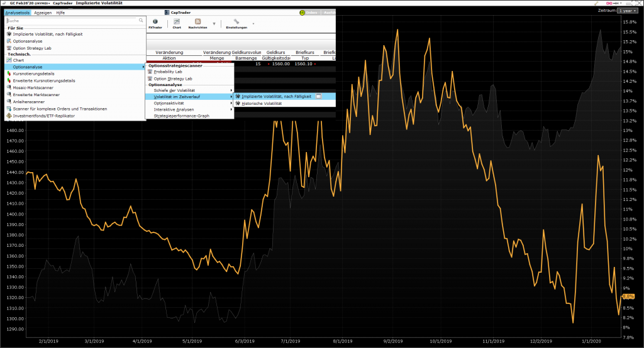Screen dimensions: 644x348
Task: Click Briefkurs column header
Action: pos(305,53)
